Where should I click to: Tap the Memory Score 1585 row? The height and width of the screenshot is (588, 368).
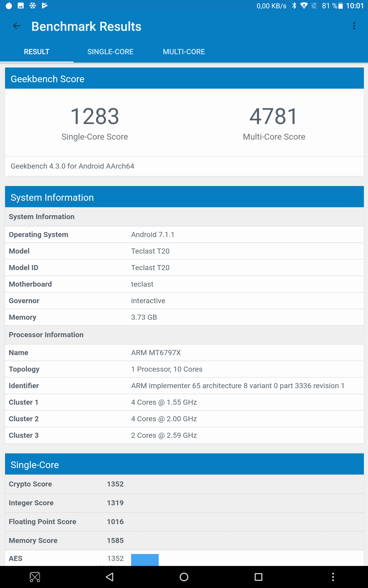tap(184, 541)
